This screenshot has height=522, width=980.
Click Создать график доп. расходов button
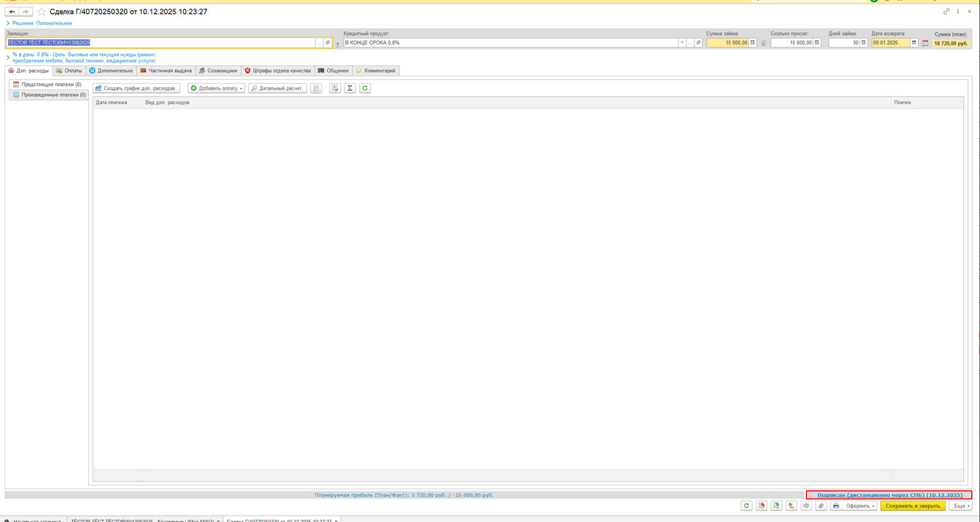point(136,88)
